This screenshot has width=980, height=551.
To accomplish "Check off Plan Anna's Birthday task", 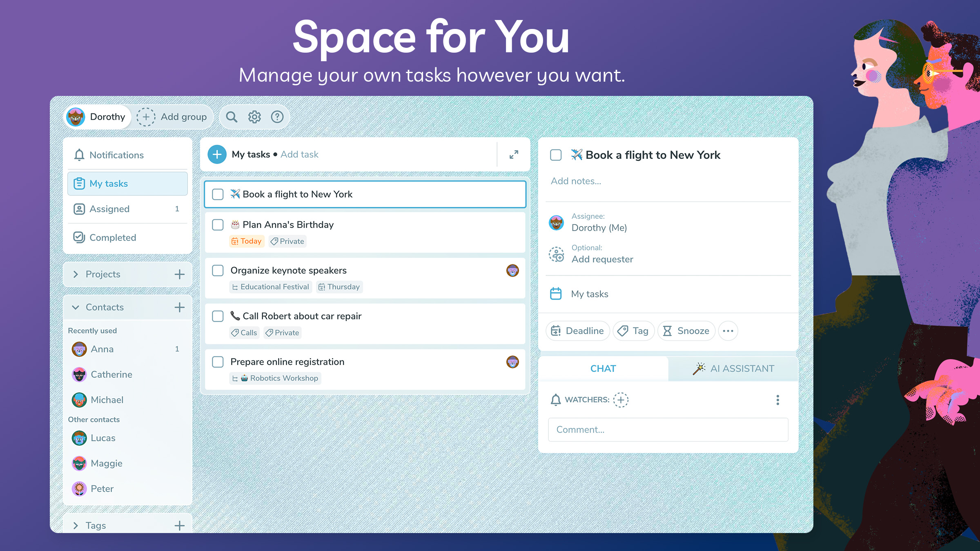I will coord(218,225).
